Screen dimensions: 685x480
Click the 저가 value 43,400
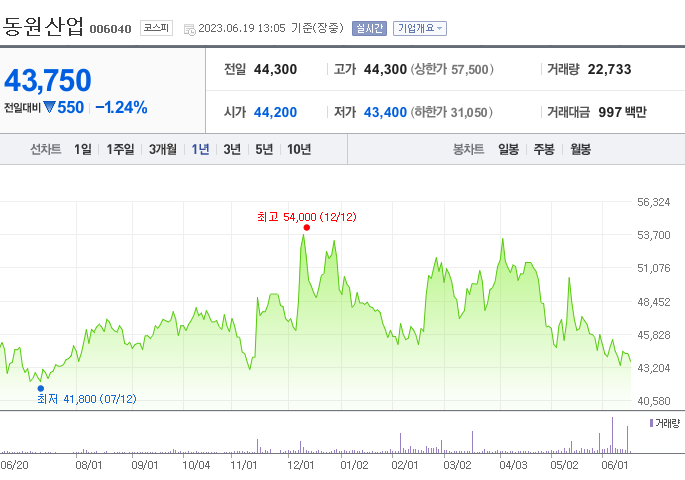pyautogui.click(x=385, y=112)
